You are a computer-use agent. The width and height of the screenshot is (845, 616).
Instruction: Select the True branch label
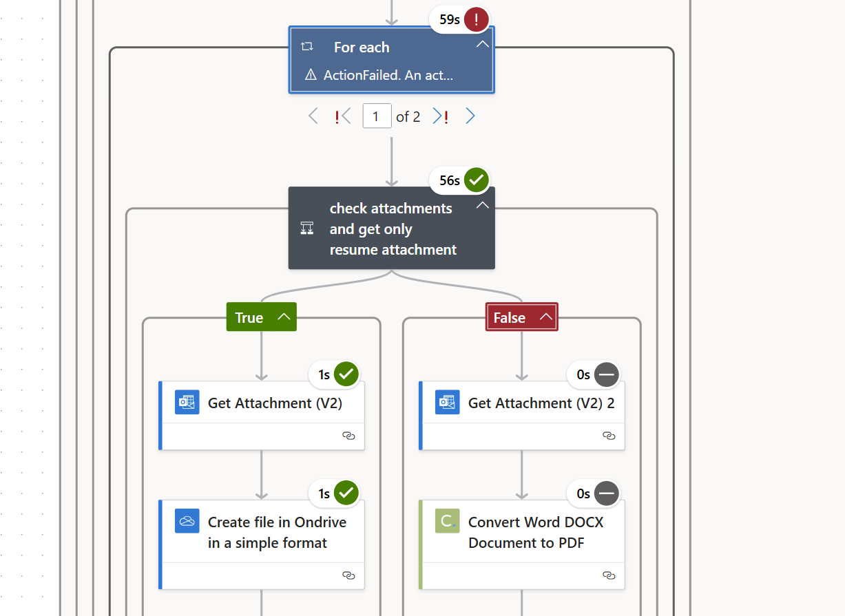click(x=249, y=317)
